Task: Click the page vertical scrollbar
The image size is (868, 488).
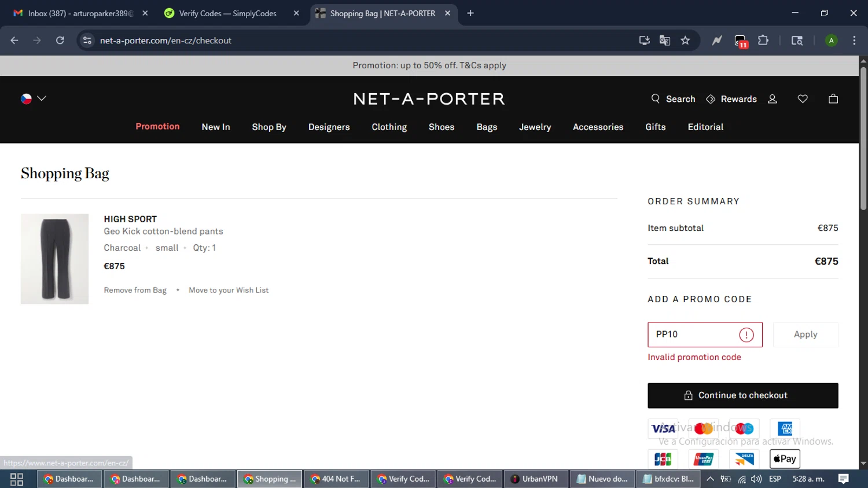Action: [x=863, y=139]
